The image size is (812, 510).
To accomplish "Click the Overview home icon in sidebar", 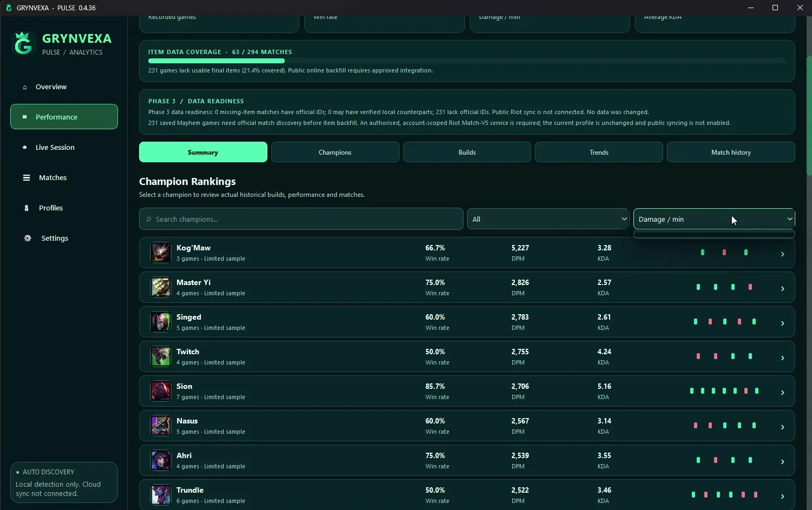I will coord(24,87).
